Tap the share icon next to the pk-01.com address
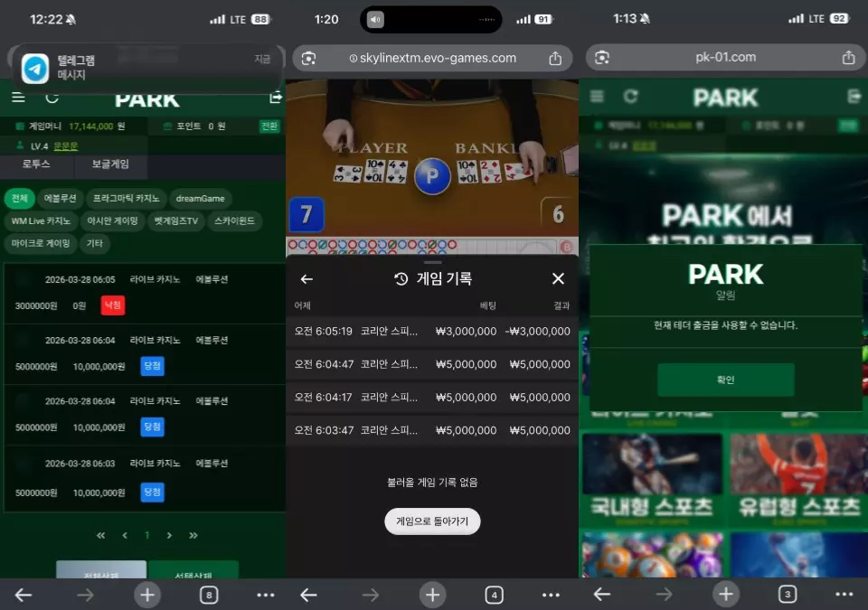The height and width of the screenshot is (610, 868). [x=848, y=58]
